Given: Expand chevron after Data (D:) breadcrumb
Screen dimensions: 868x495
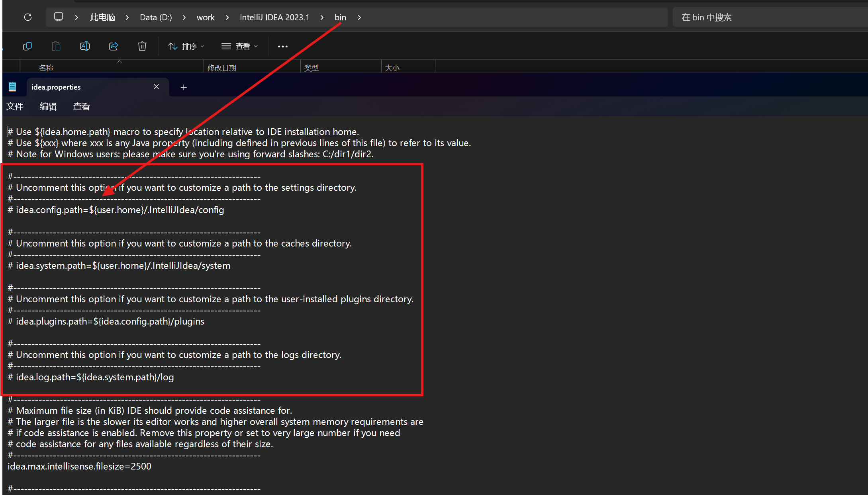Looking at the screenshot, I should click(184, 18).
